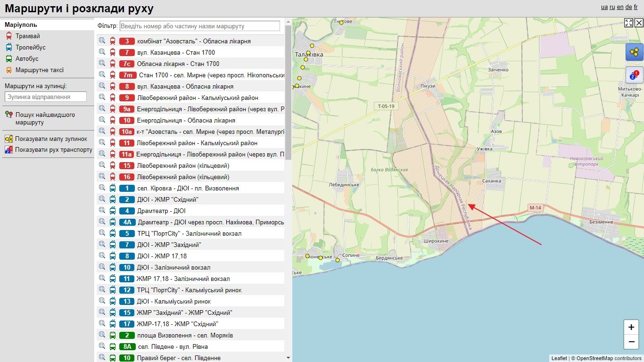
Task: Select the Тролейбус transport category
Action: coord(30,48)
